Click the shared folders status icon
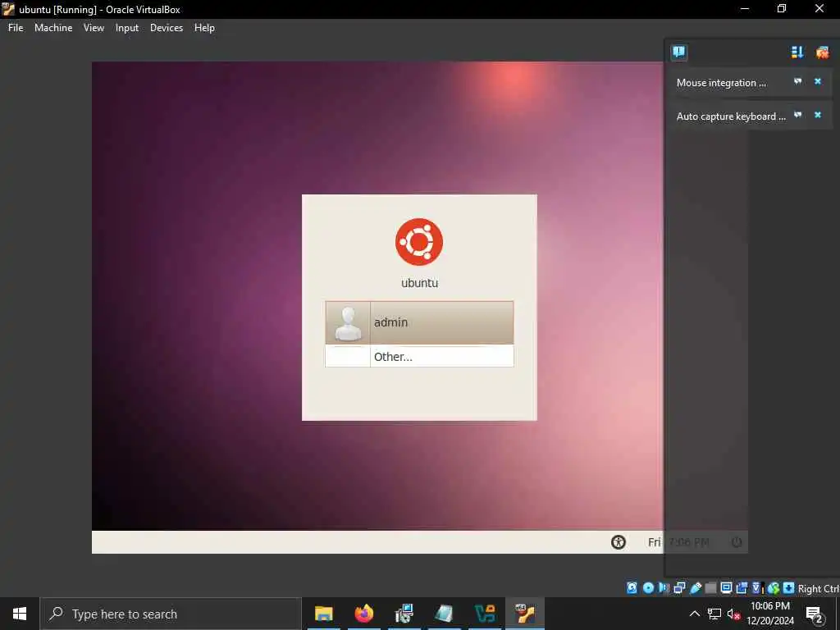This screenshot has height=630, width=840. pyautogui.click(x=711, y=588)
